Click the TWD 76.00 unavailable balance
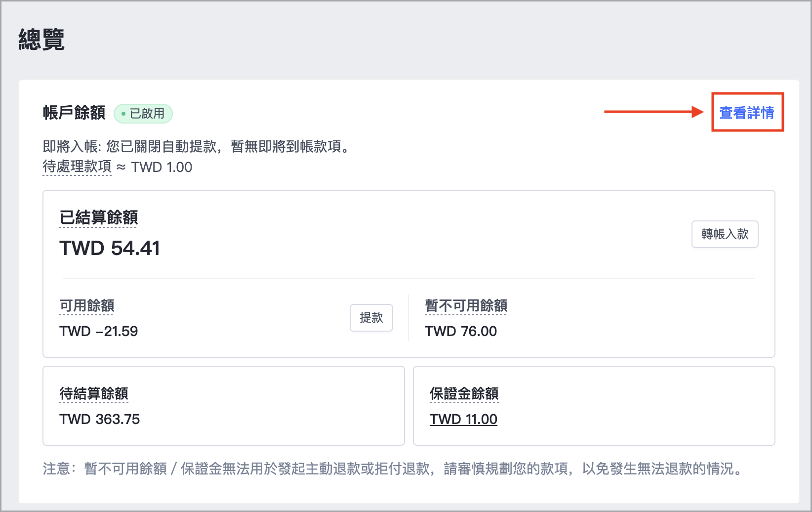This screenshot has width=812, height=512. (x=461, y=331)
